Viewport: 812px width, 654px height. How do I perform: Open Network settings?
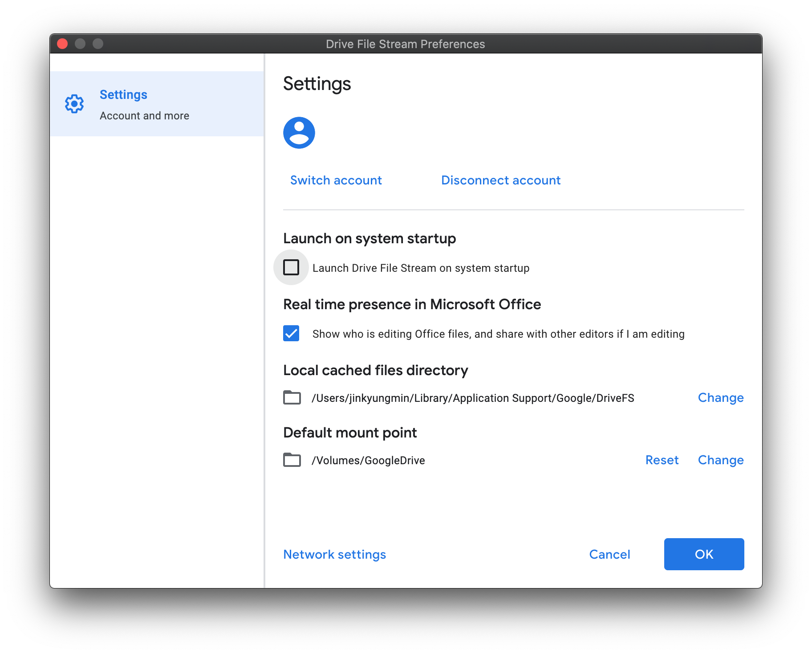click(x=335, y=554)
